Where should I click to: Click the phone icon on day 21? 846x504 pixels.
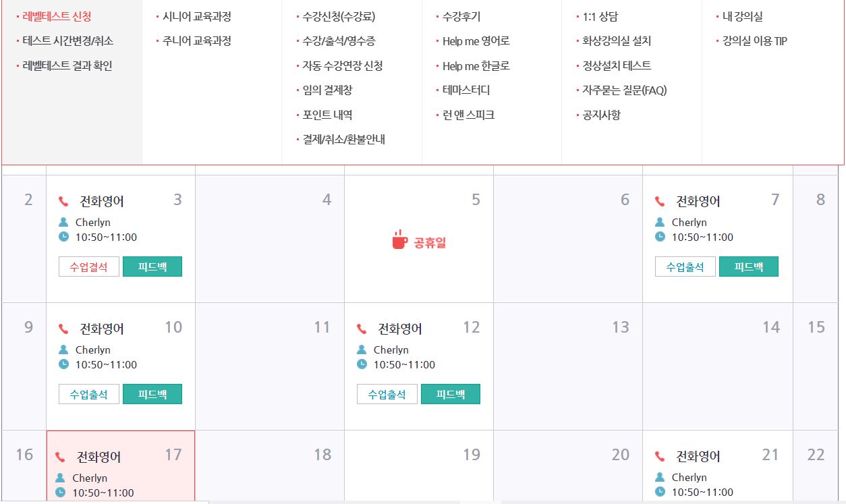[x=660, y=456]
